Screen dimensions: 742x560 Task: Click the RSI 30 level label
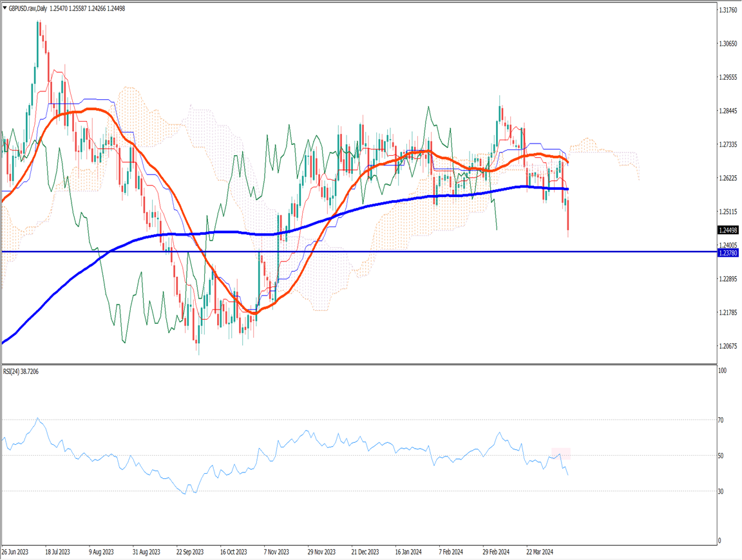[722, 492]
